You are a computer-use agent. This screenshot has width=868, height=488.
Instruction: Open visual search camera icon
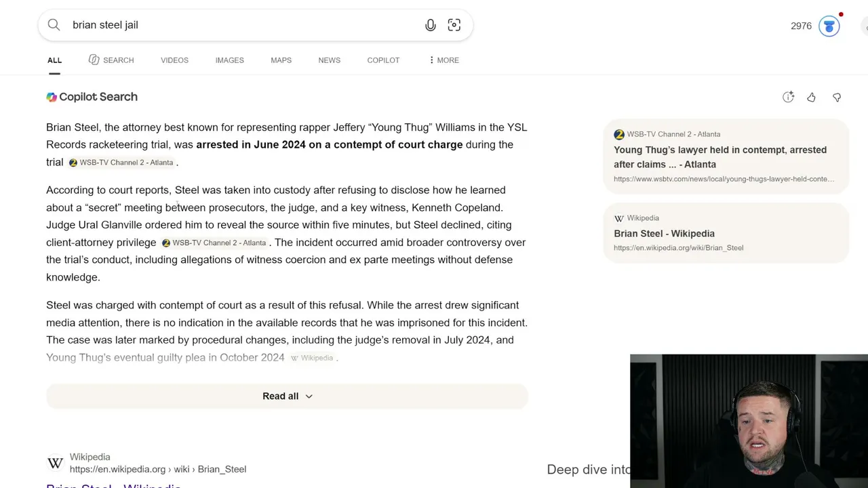coord(454,25)
